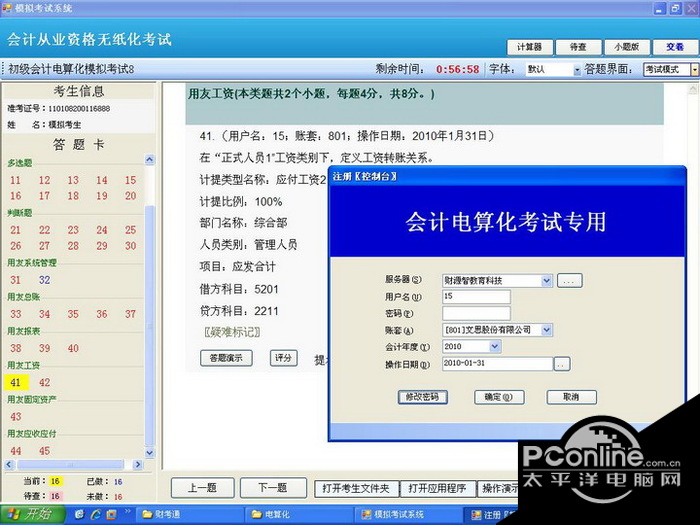Go to next question with 下一题

(273, 488)
